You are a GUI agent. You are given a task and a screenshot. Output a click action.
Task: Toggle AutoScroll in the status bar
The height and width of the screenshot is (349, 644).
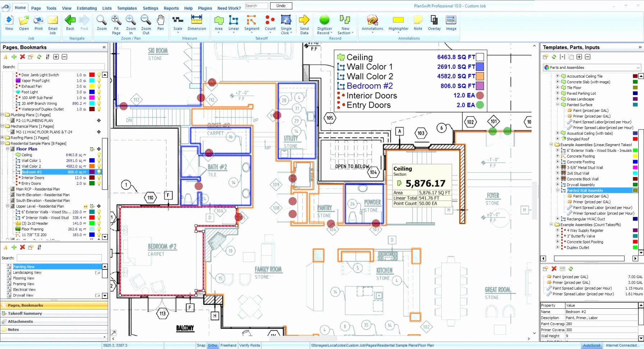tap(592, 345)
